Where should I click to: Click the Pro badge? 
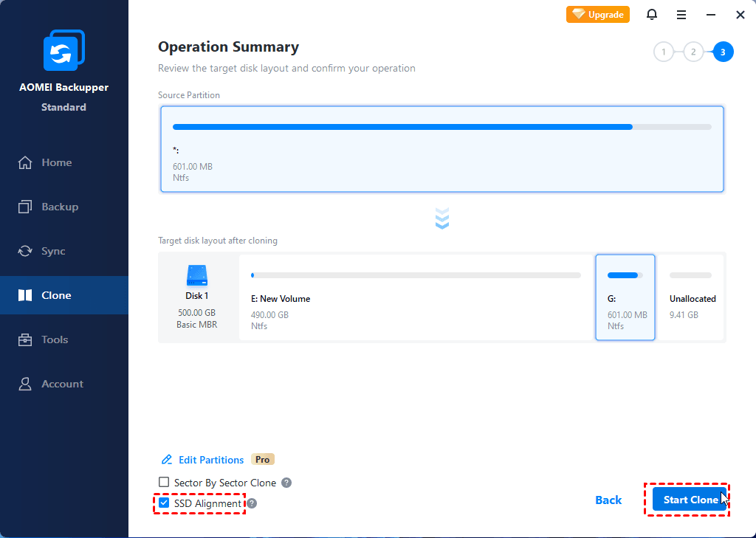click(263, 460)
